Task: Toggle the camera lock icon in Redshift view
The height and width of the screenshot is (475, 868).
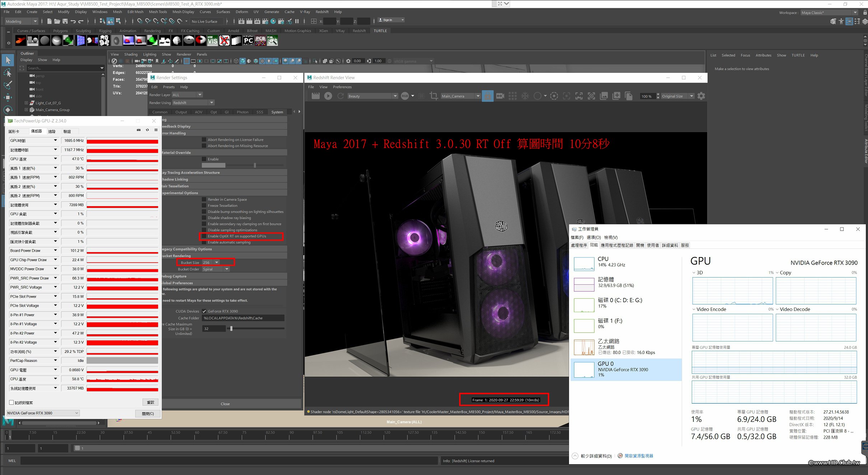Action: pyautogui.click(x=487, y=96)
